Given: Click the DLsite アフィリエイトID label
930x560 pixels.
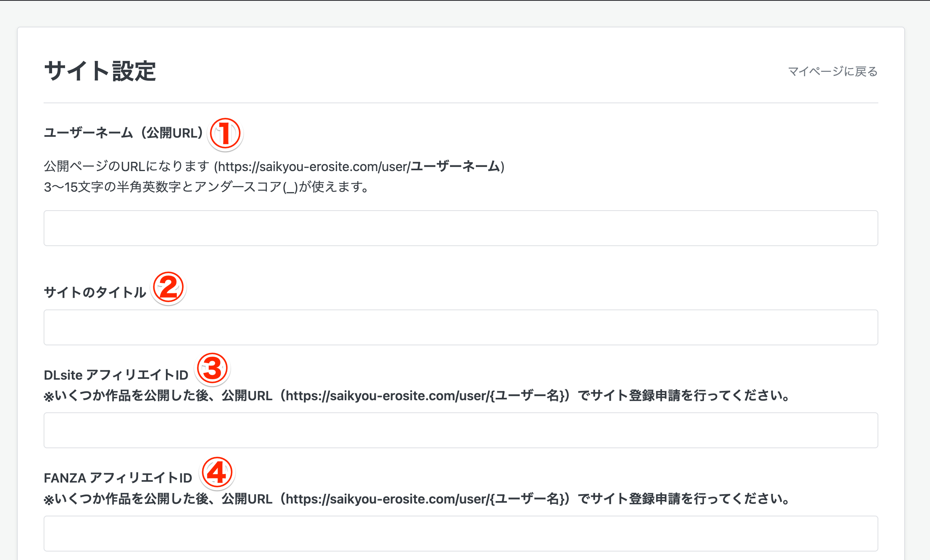Looking at the screenshot, I should click(x=116, y=374).
